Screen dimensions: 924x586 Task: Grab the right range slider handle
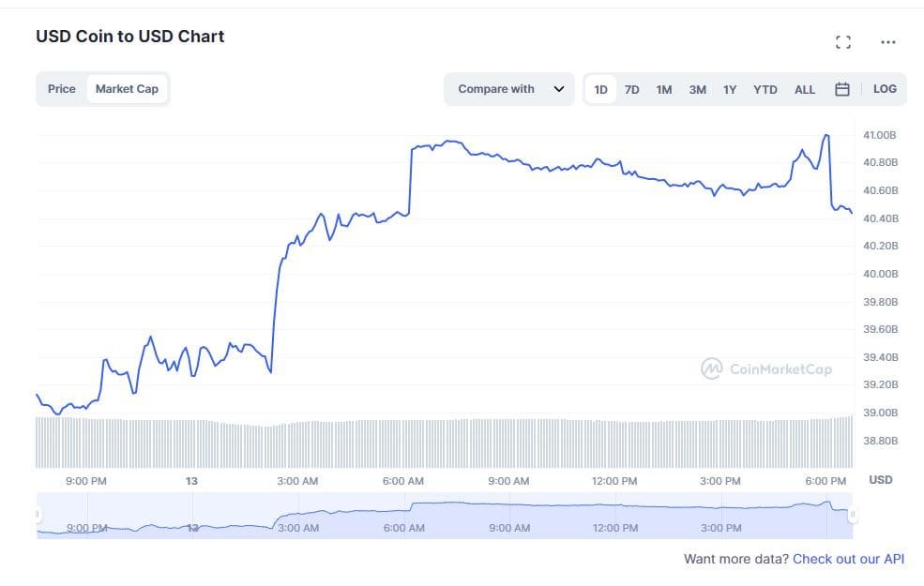click(x=853, y=514)
